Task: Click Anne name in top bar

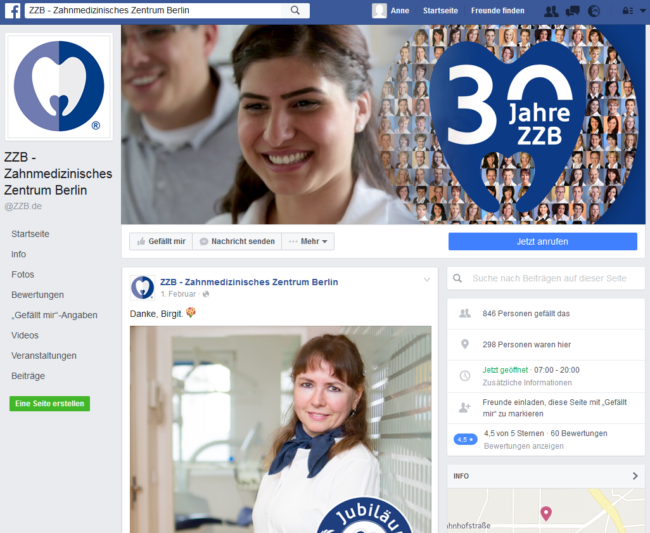Action: click(400, 11)
